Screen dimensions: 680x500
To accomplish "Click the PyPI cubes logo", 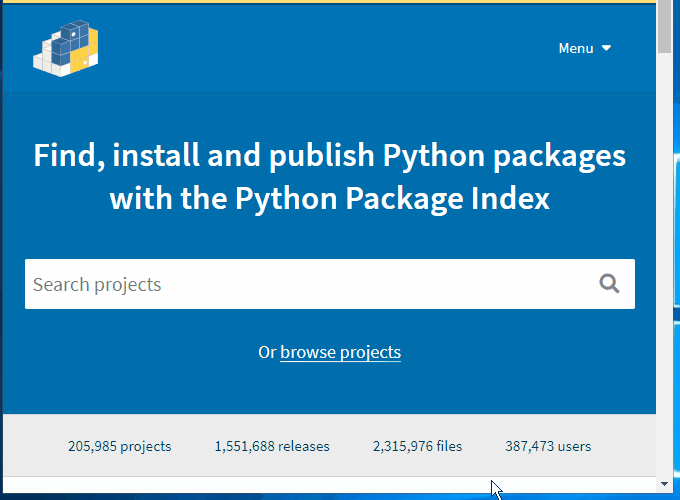I will [x=65, y=49].
